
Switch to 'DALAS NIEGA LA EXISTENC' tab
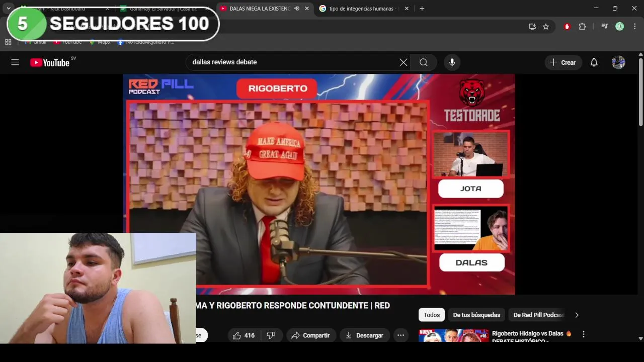(260, 9)
